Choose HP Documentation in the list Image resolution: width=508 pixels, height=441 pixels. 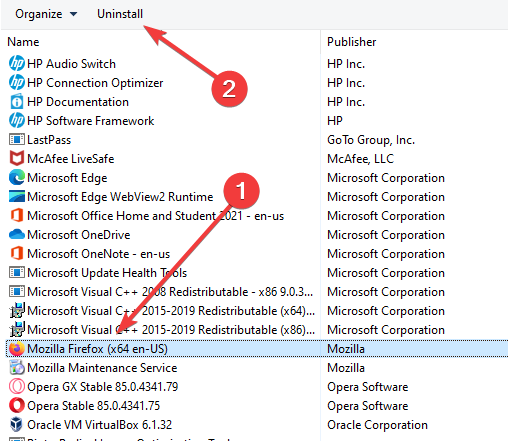tap(78, 102)
